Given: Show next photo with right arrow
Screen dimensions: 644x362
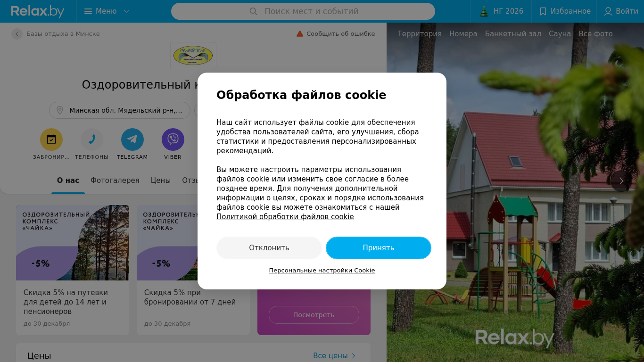Looking at the screenshot, I should point(621,181).
